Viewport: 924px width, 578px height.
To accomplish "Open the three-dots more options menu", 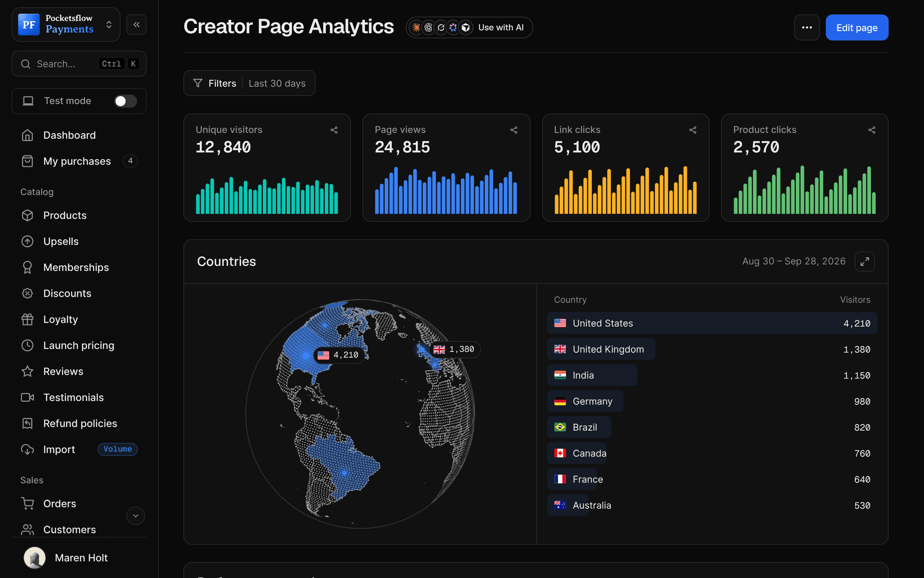I will 807,28.
